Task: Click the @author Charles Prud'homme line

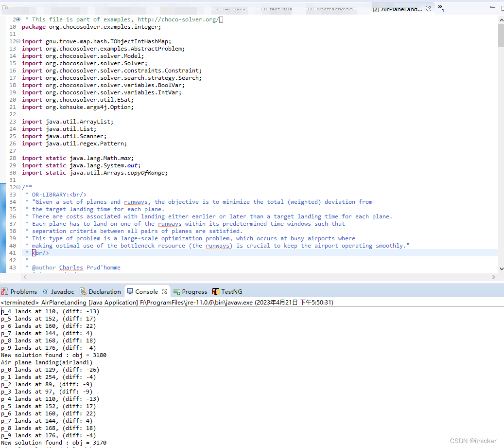Action: point(73,268)
